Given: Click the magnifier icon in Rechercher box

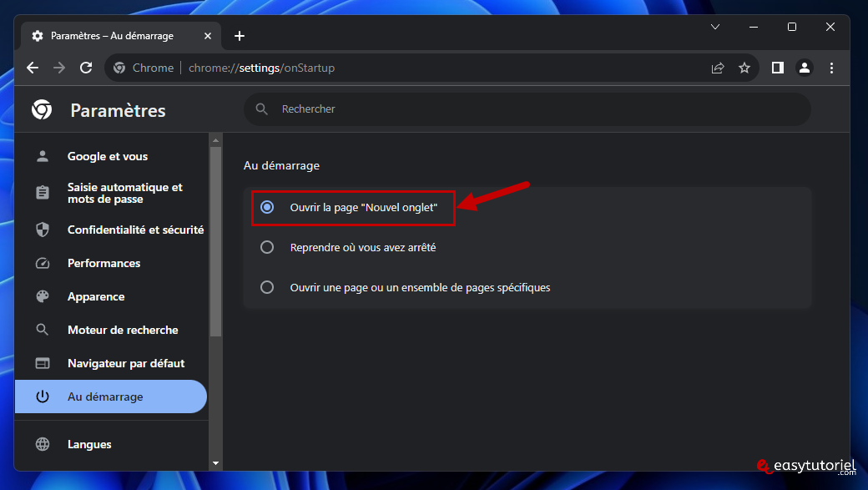Looking at the screenshot, I should (262, 109).
